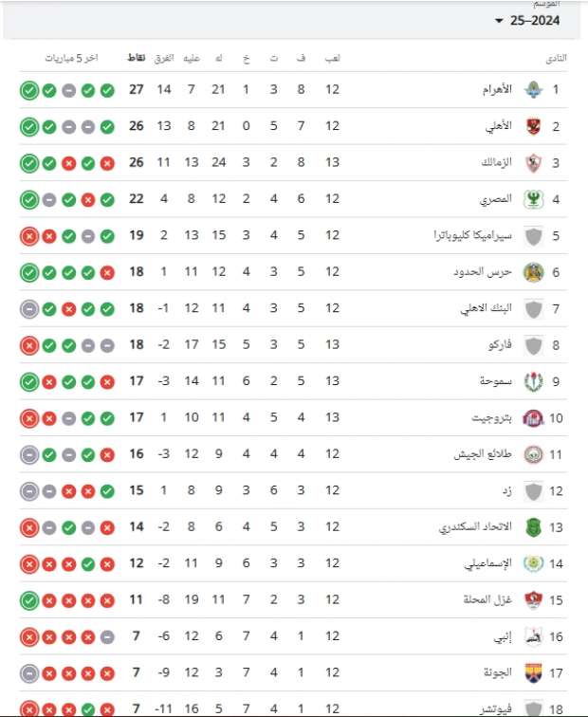The image size is (588, 717).
Task: Click the الاتحاد السكندري club crest
Action: [x=532, y=527]
